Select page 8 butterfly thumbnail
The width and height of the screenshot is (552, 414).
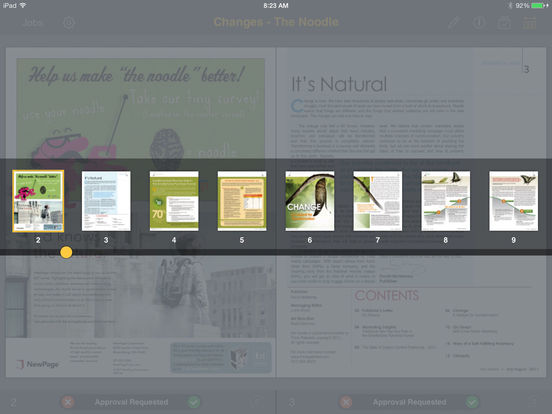coord(445,201)
